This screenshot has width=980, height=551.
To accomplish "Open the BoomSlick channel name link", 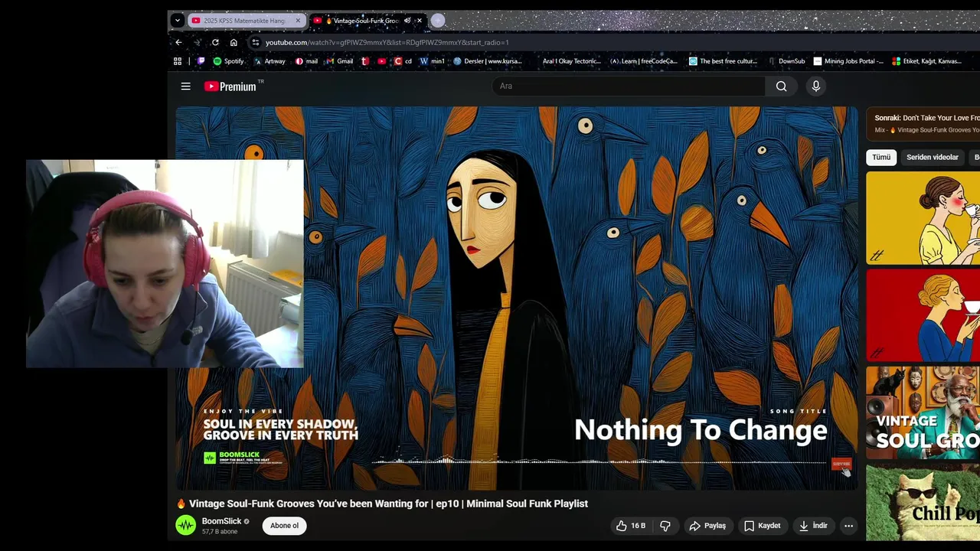I will pos(221,521).
